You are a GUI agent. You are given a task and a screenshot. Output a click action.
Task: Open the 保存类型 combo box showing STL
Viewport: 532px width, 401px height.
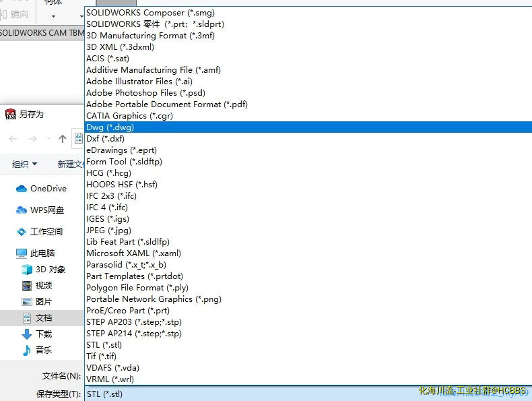pyautogui.click(x=308, y=394)
